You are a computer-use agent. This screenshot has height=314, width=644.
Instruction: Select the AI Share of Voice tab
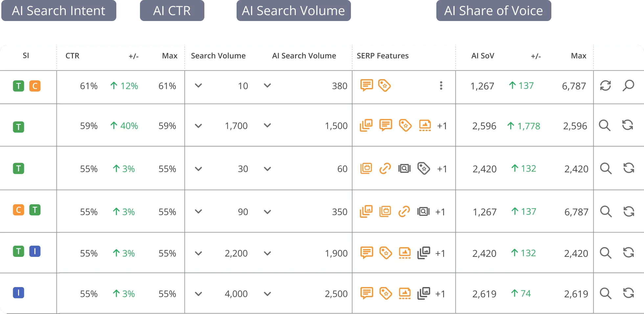click(494, 11)
